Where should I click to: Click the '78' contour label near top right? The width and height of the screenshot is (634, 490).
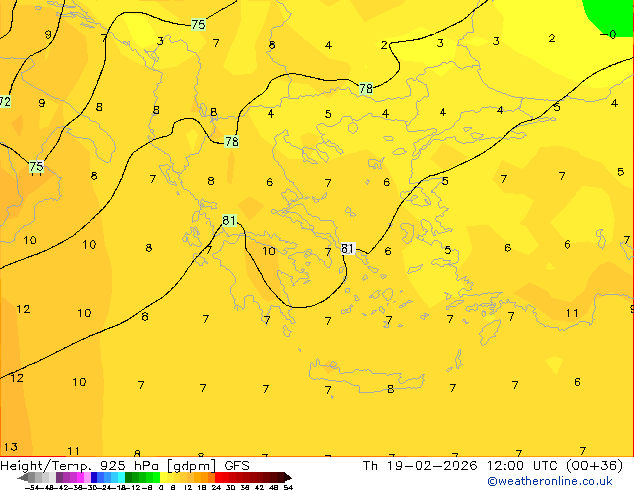(x=366, y=89)
